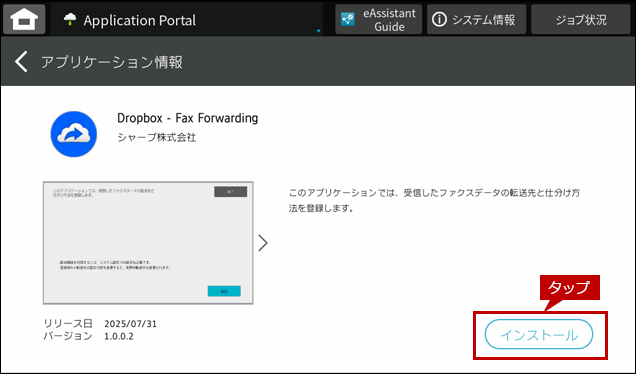The width and height of the screenshot is (636, 374).
Task: Select the Dropbox - Fax Forwarding app name
Action: click(x=187, y=118)
